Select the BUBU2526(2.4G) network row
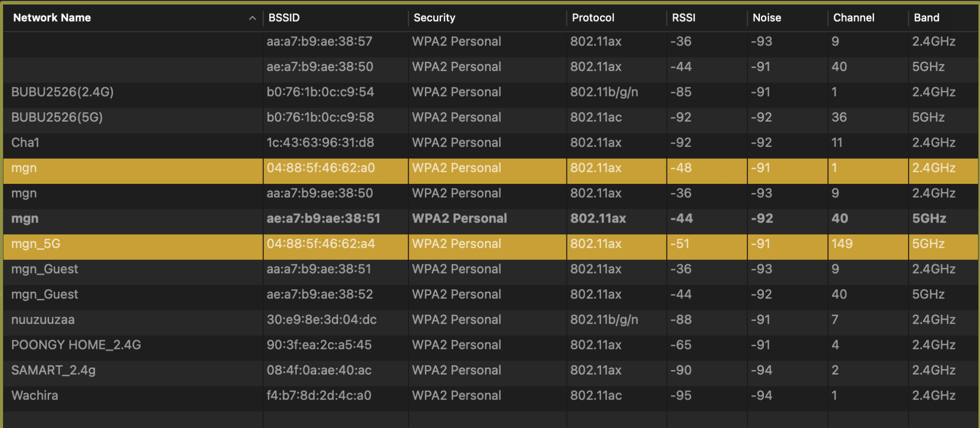 click(63, 92)
